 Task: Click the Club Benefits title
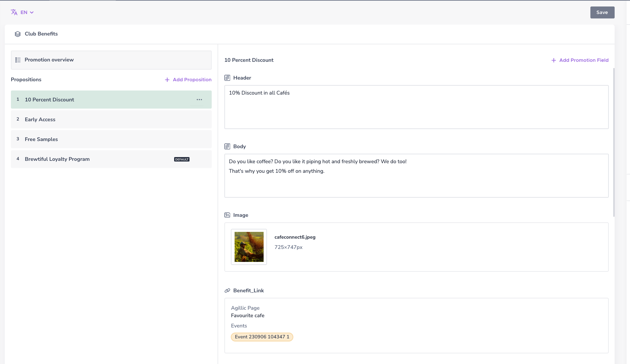pyautogui.click(x=41, y=34)
